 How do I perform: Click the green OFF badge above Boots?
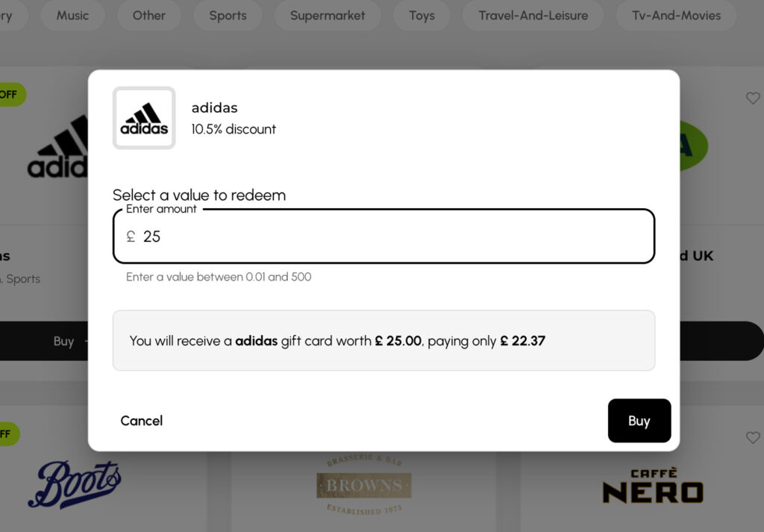(x=7, y=434)
